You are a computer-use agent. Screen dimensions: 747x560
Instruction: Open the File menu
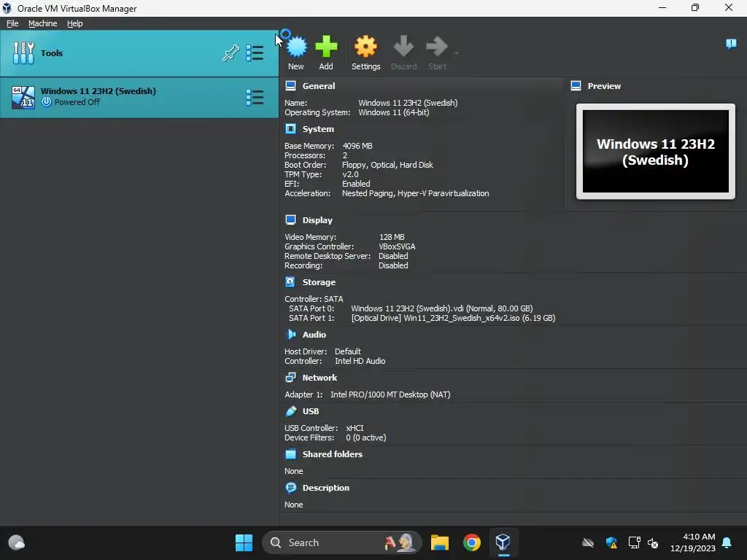click(x=12, y=23)
